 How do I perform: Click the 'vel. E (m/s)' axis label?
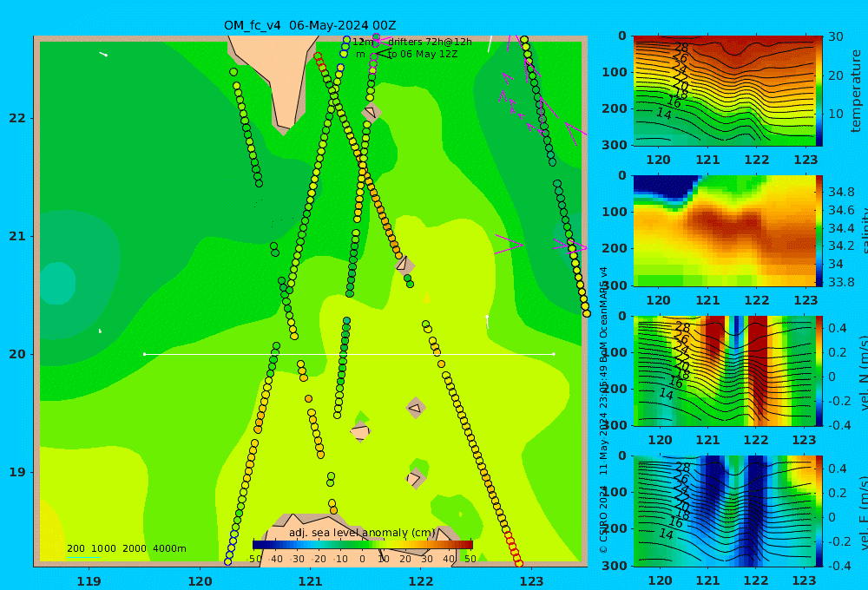point(864,512)
